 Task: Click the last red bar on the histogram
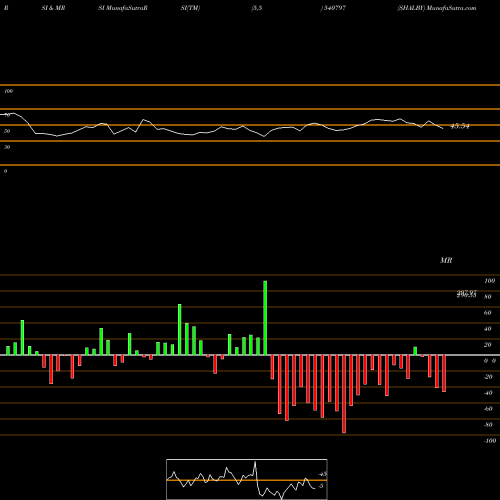point(444,373)
